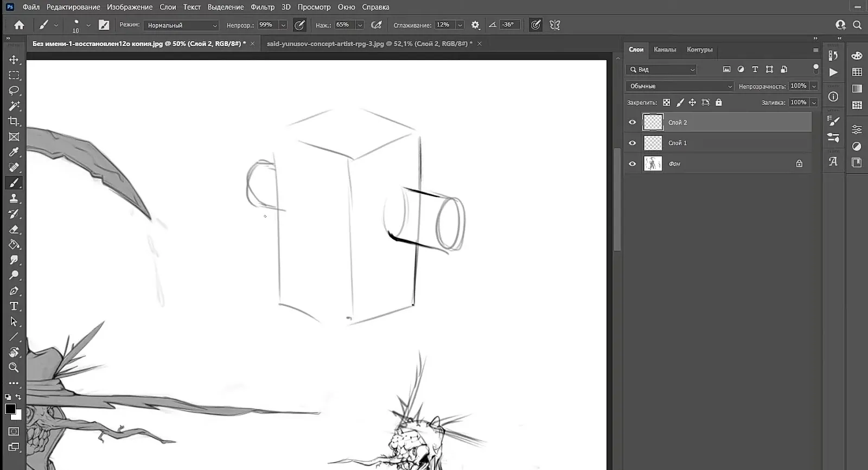Switch to said-yunusov-concept-artist-rpg-3.jpg document tab
Image resolution: width=868 pixels, height=470 pixels.
369,43
